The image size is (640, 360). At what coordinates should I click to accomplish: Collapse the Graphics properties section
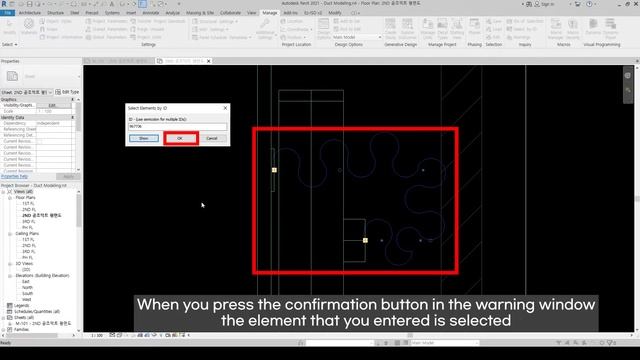pos(73,100)
